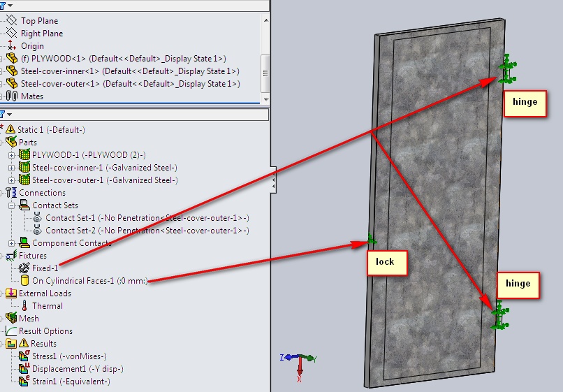Select the Mates label
This screenshot has width=563, height=392.
click(32, 96)
